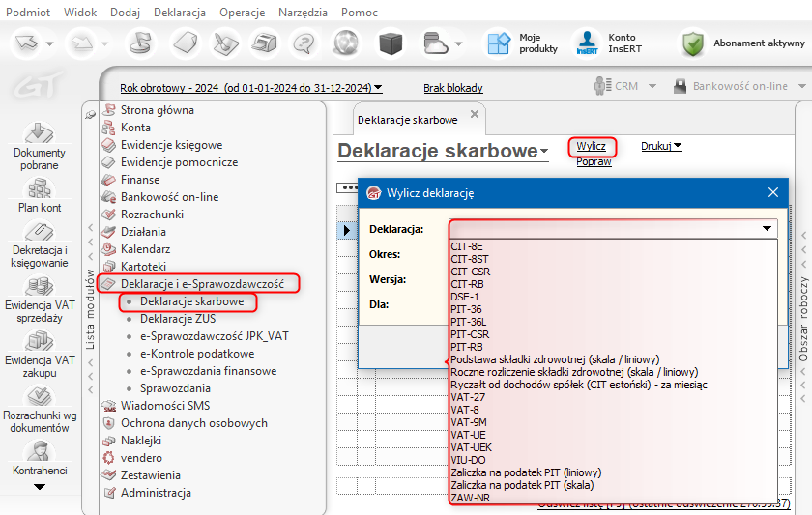
Task: Close the Deklaracje skarbowe tab
Action: pyautogui.click(x=475, y=114)
